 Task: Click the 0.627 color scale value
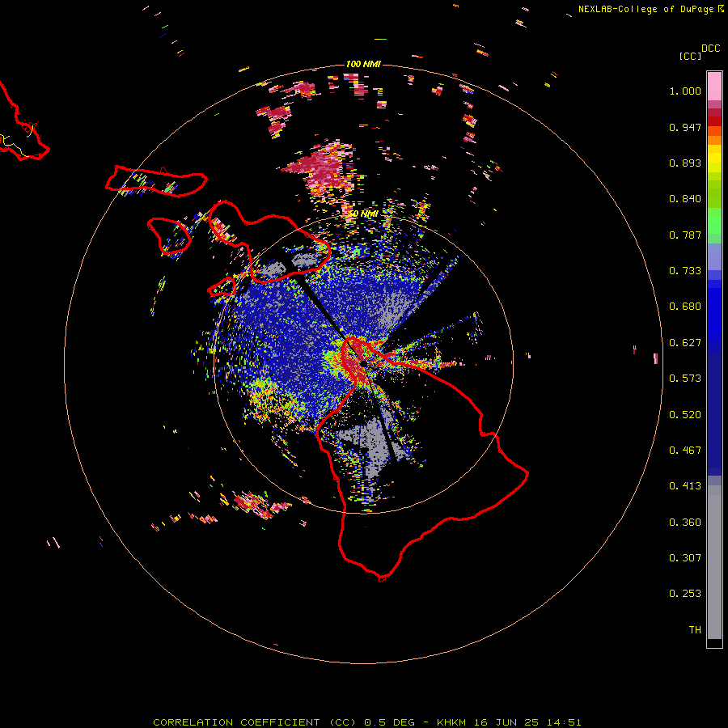pyautogui.click(x=685, y=343)
